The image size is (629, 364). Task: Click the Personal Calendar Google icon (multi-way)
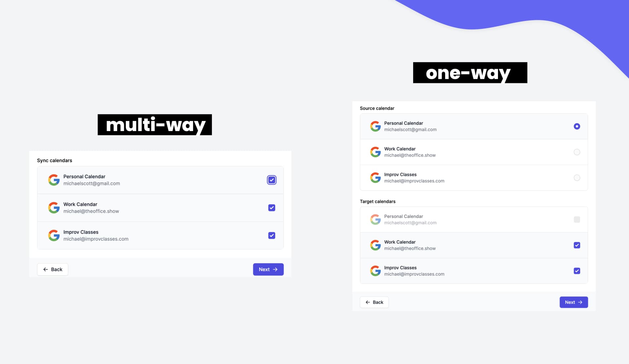click(53, 180)
